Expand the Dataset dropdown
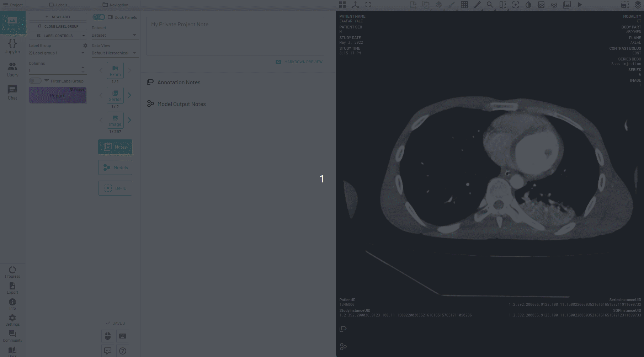 [x=114, y=35]
